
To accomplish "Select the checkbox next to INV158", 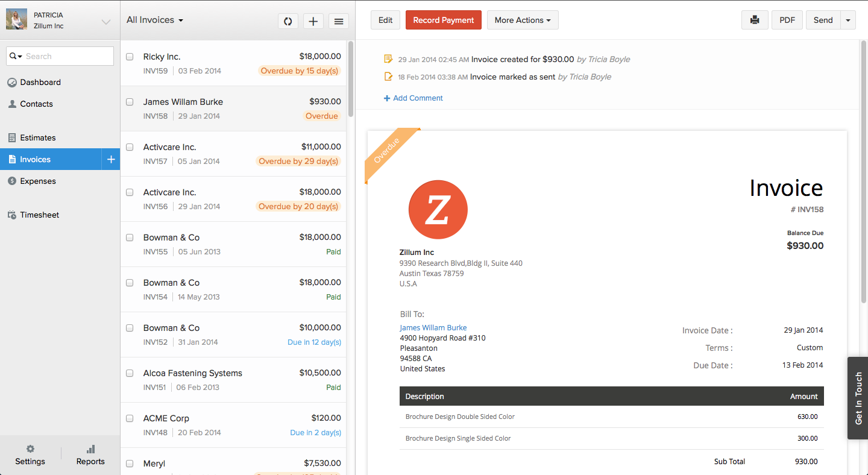I will click(x=130, y=102).
